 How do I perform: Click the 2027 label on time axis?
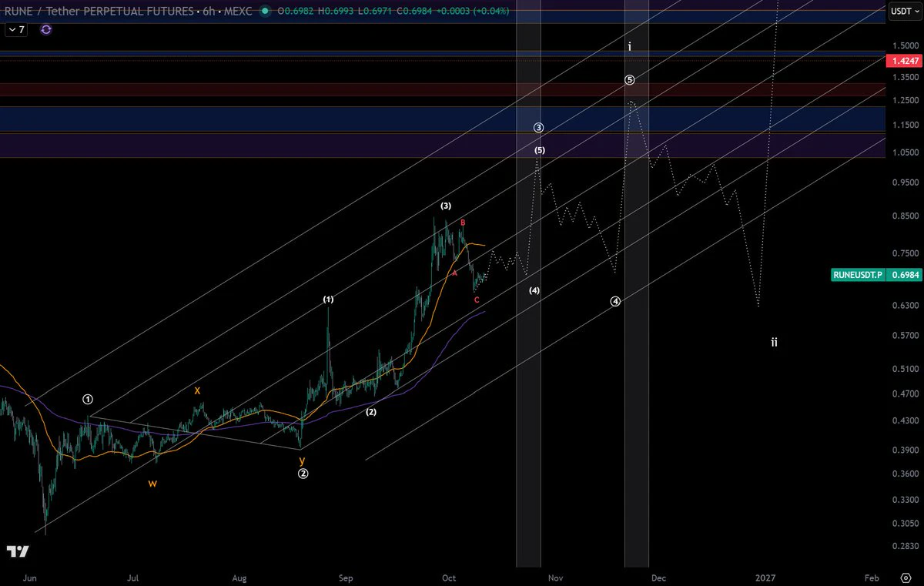coord(765,578)
